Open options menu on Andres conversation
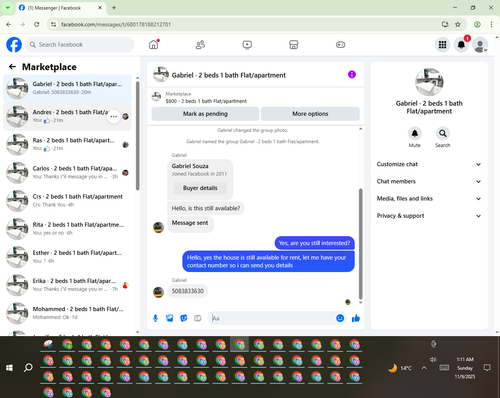This screenshot has width=500, height=398. coord(114,116)
